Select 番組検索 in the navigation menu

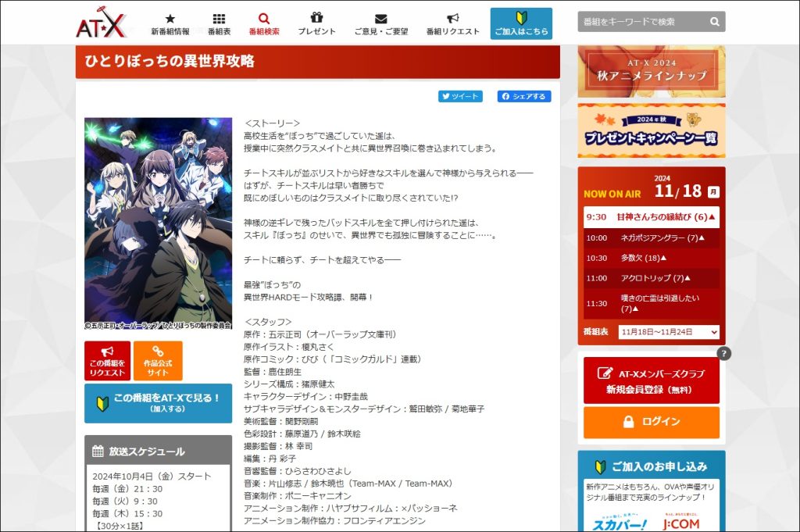coord(265,21)
